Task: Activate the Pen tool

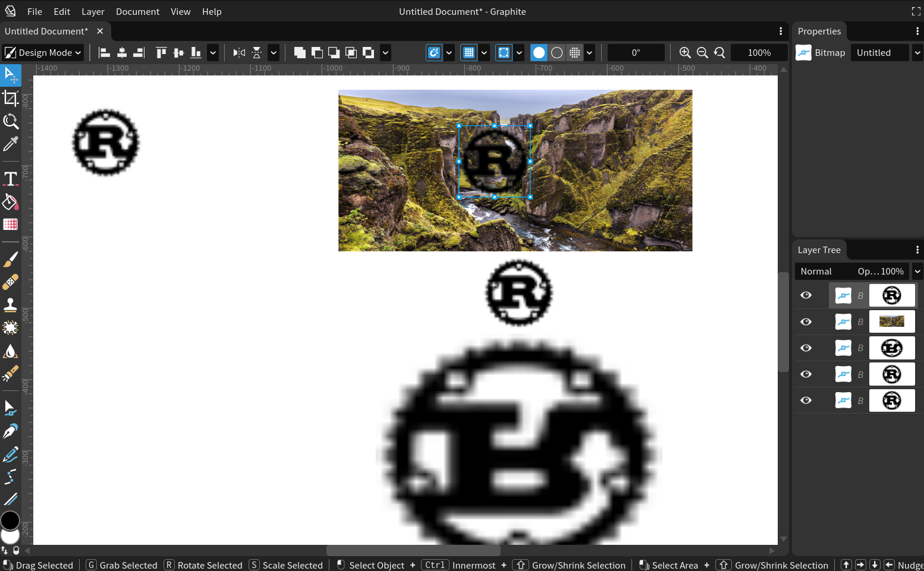Action: (x=11, y=431)
